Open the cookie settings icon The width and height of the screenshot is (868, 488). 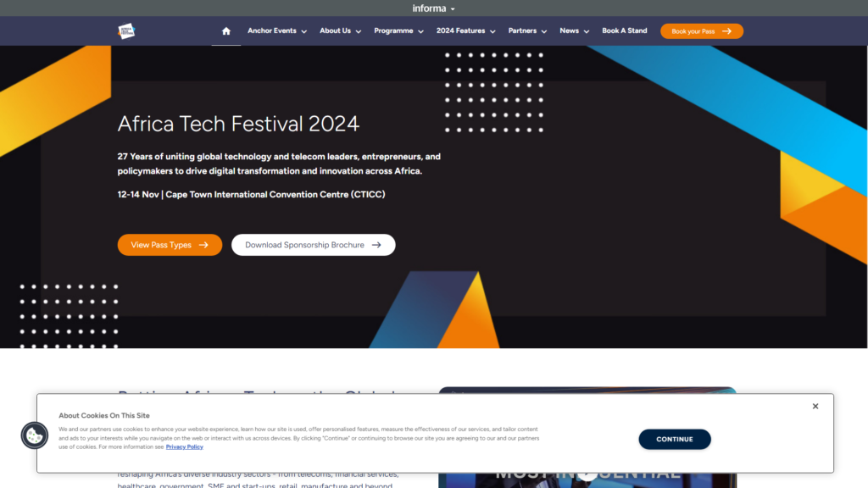click(34, 435)
